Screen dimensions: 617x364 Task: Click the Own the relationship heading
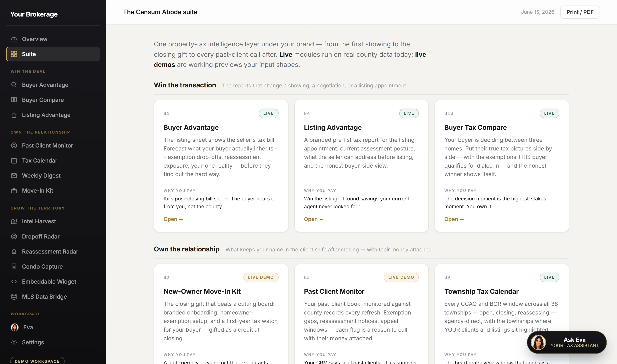(x=187, y=249)
